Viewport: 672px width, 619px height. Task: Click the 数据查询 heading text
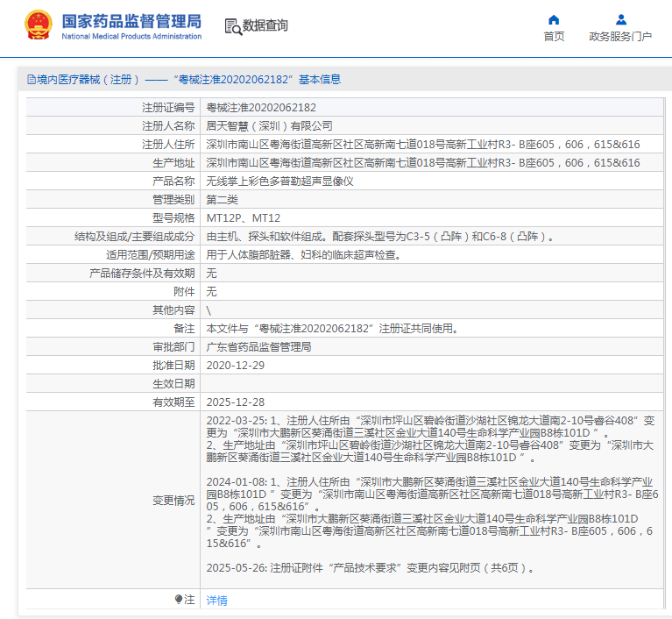265,25
